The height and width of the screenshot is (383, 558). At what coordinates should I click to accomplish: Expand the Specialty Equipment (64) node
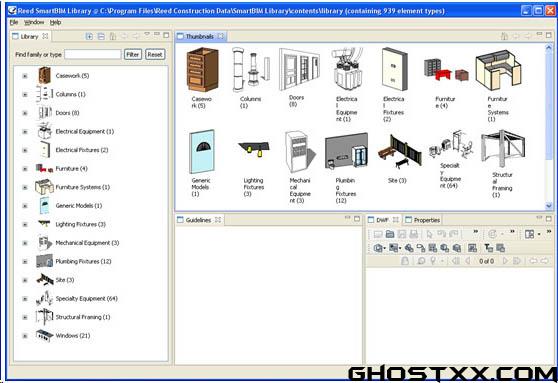coord(25,299)
